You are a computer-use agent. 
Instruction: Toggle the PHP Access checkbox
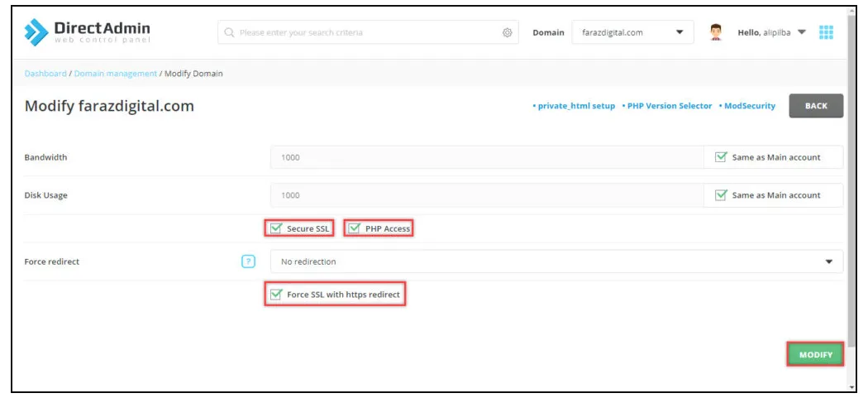pyautogui.click(x=354, y=228)
